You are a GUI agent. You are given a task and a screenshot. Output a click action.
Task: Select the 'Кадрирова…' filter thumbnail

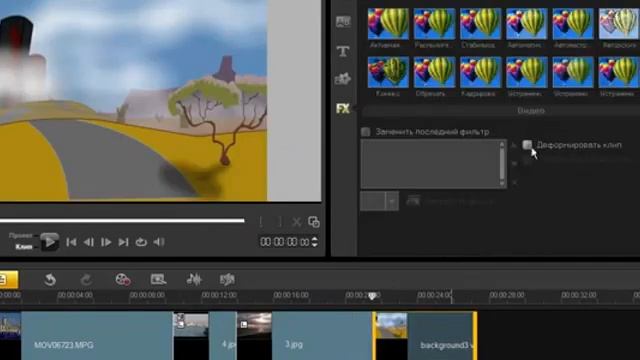(480, 72)
